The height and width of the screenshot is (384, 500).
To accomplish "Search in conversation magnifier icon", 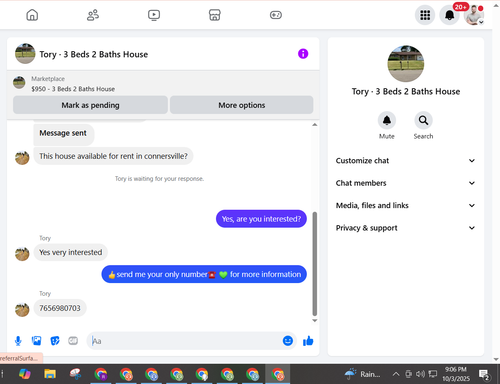I will coord(423,120).
